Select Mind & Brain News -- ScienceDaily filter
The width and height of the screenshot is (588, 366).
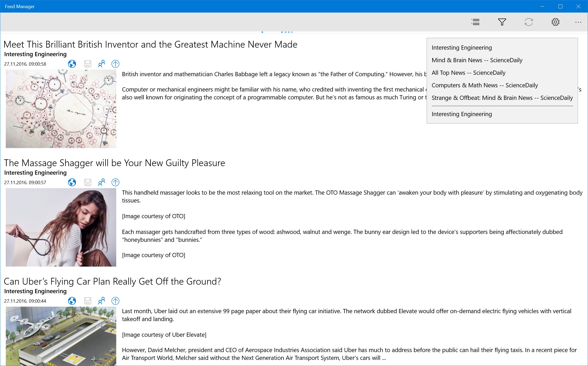477,60
